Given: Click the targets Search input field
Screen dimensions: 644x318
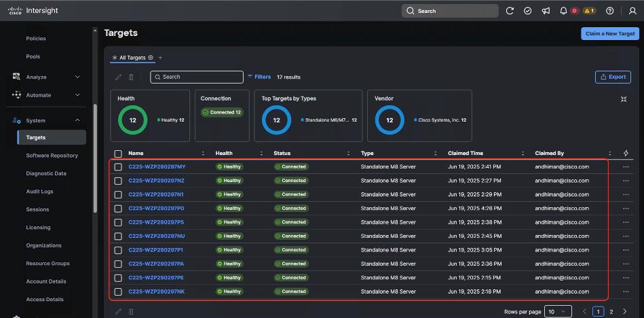Looking at the screenshot, I should pyautogui.click(x=197, y=77).
